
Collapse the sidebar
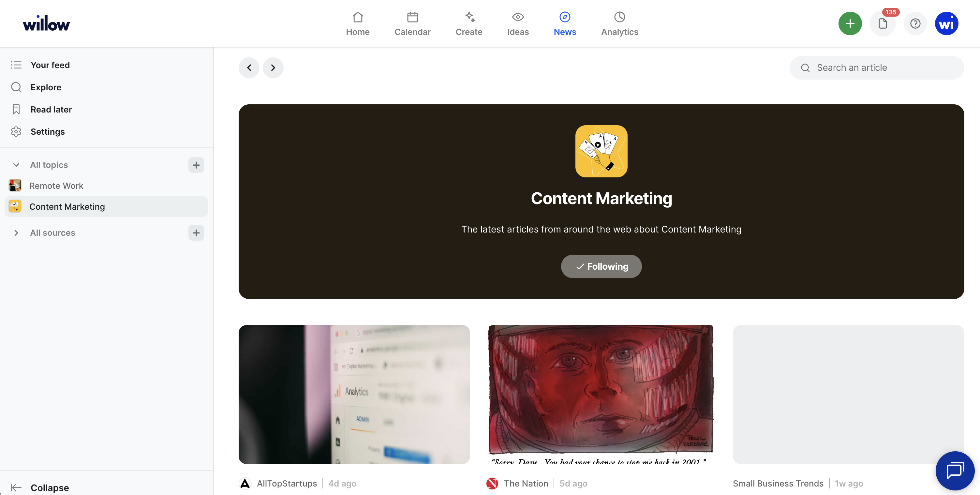click(40, 487)
